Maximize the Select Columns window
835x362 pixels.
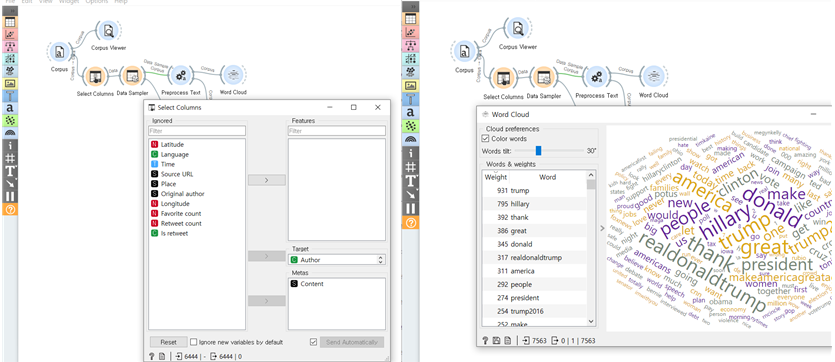pyautogui.click(x=354, y=107)
